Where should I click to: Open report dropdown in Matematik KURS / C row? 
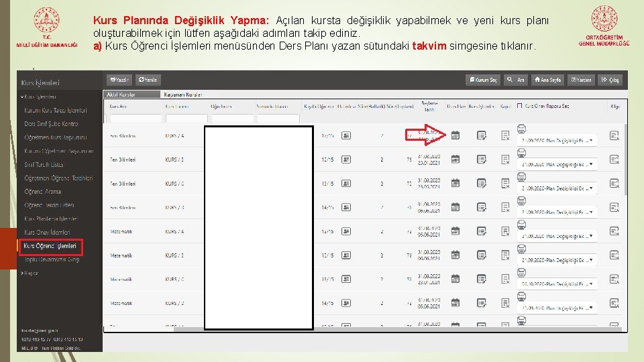click(x=557, y=284)
